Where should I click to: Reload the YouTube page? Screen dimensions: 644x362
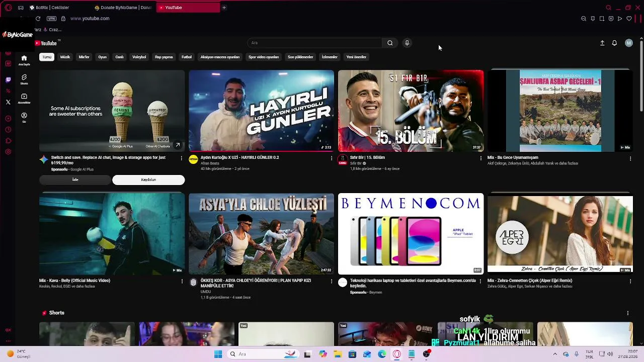tap(38, 19)
